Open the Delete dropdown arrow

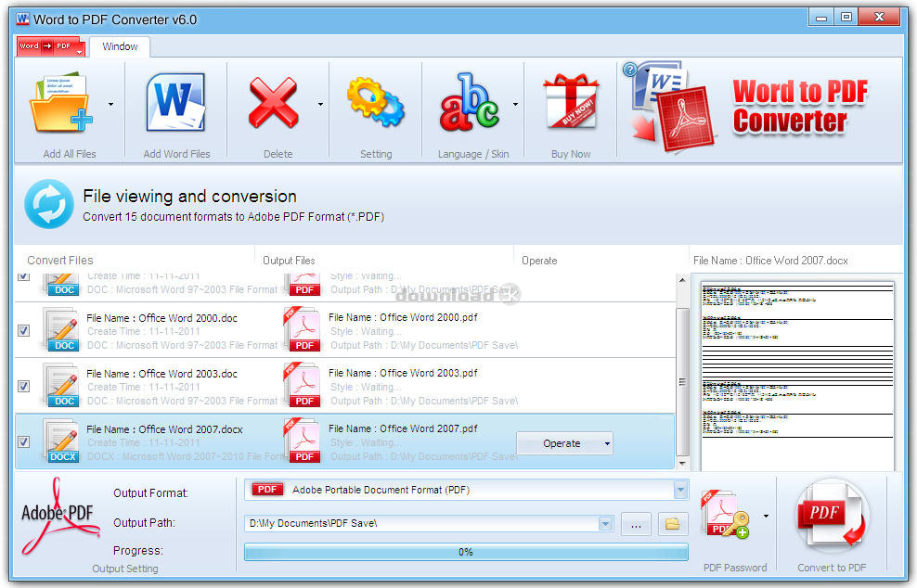[x=320, y=105]
